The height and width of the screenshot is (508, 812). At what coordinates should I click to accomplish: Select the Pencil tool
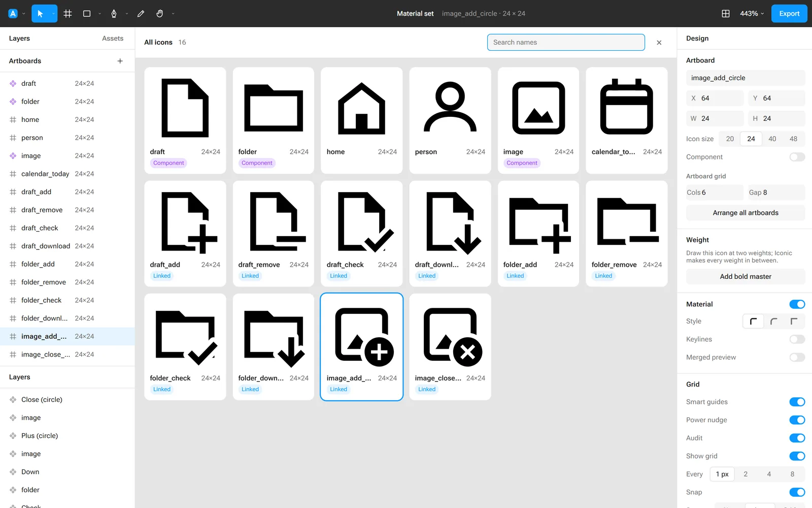coord(141,14)
